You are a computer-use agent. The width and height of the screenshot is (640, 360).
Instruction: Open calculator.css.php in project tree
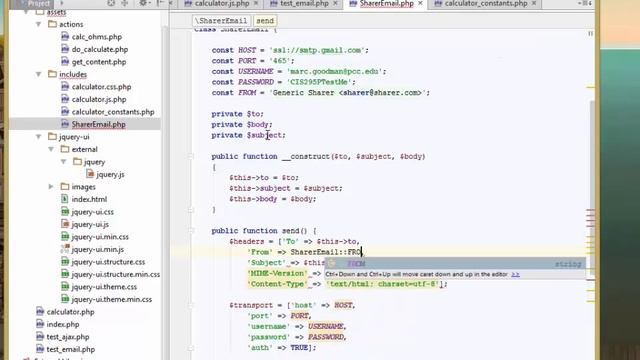tap(101, 87)
